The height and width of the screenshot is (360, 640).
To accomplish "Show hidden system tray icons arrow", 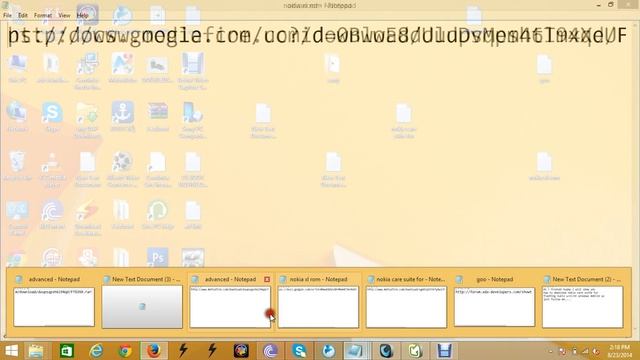I will [551, 351].
